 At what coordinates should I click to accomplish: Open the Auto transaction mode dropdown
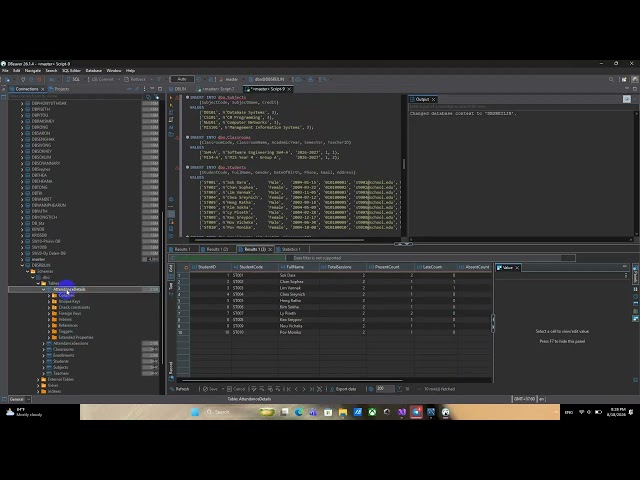[182, 79]
